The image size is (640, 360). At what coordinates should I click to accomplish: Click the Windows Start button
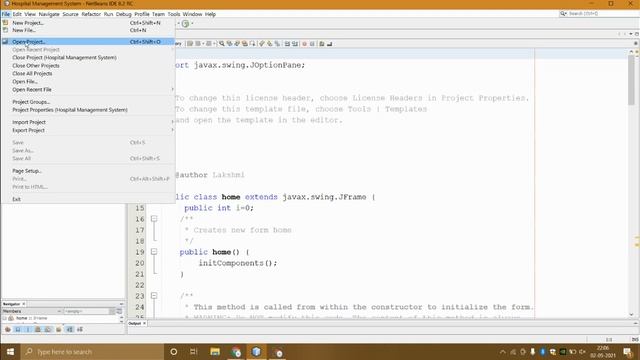10,352
